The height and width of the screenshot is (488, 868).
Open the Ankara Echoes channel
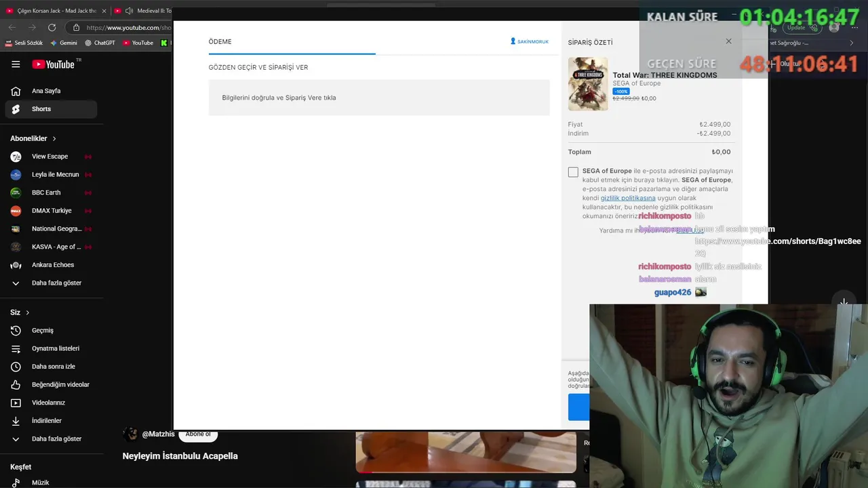(51, 265)
